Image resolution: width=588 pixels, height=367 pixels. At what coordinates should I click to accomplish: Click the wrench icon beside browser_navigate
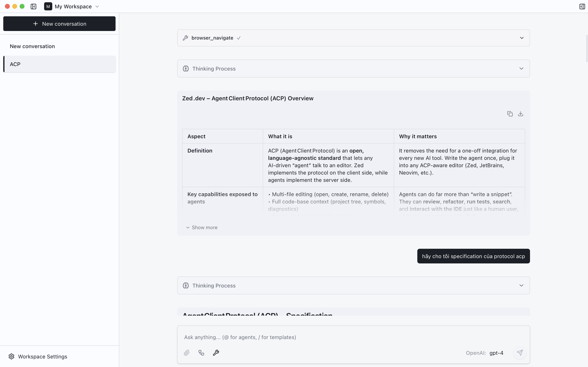click(185, 38)
